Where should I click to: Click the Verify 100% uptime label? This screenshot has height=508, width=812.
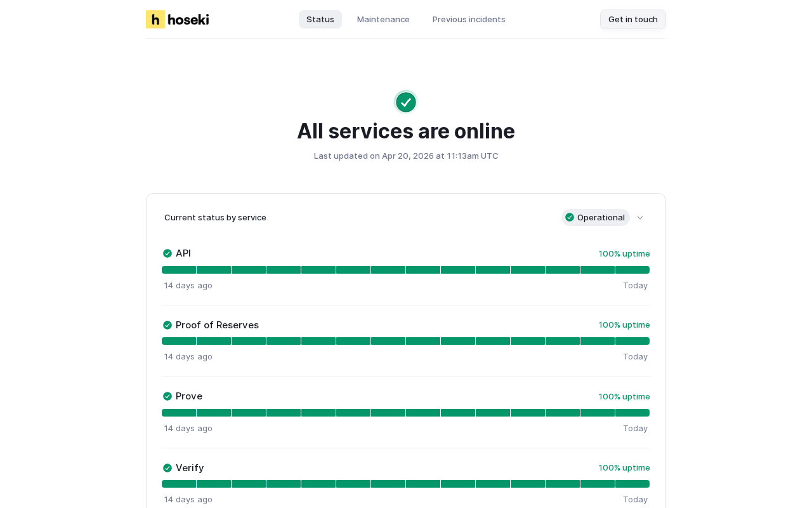pos(624,467)
